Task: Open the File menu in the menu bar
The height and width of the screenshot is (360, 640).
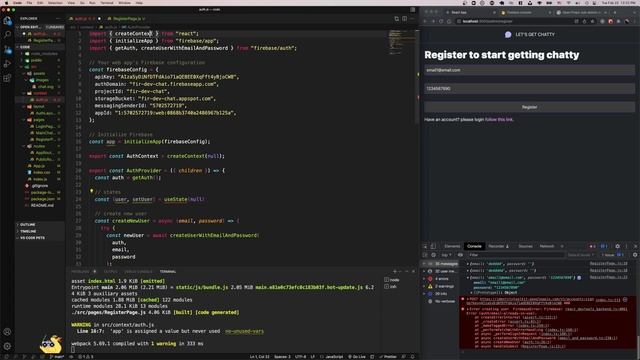Action: (x=29, y=3)
